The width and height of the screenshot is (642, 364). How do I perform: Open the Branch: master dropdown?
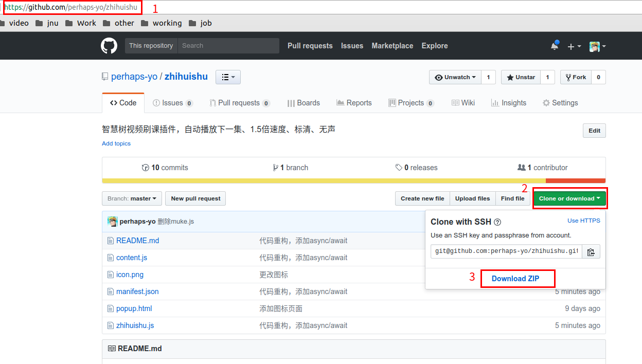coord(132,198)
